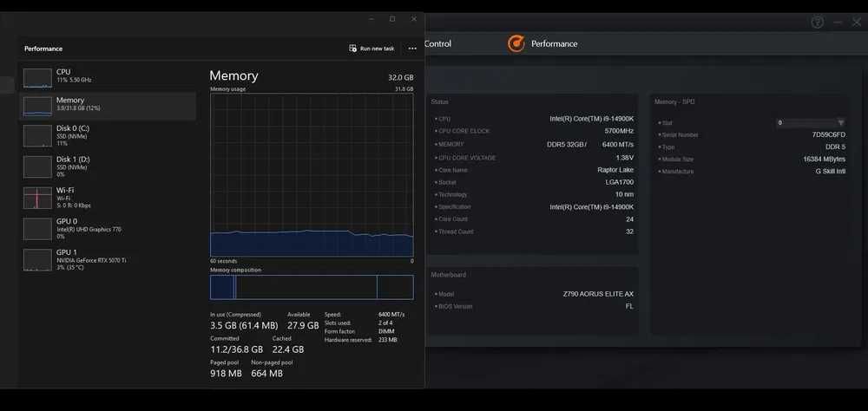868x411 pixels.
Task: Click the help question mark icon
Action: click(817, 23)
